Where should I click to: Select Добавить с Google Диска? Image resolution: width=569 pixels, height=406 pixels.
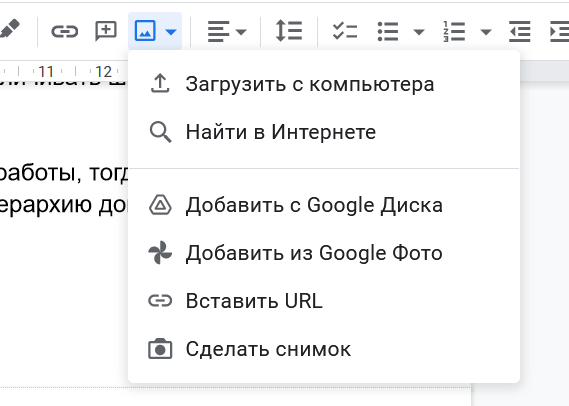[324, 205]
